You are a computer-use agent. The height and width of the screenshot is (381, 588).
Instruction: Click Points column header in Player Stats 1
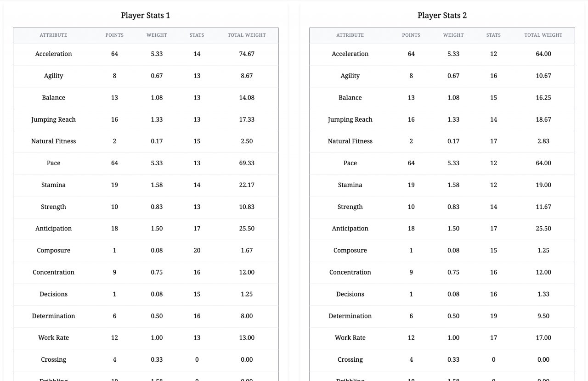[114, 35]
